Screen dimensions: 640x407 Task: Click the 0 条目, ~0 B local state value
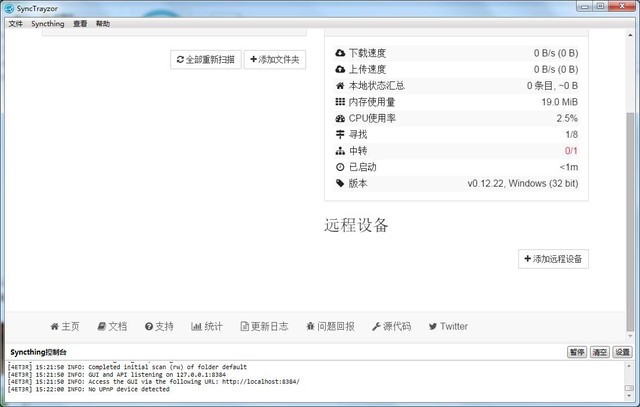coord(552,86)
